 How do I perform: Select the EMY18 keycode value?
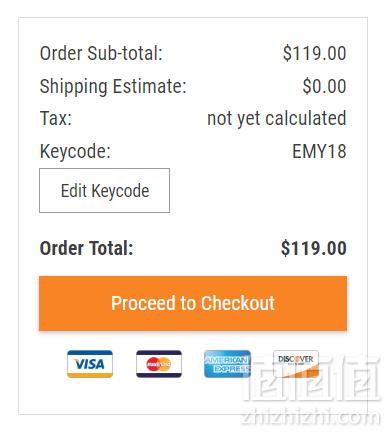click(x=319, y=151)
